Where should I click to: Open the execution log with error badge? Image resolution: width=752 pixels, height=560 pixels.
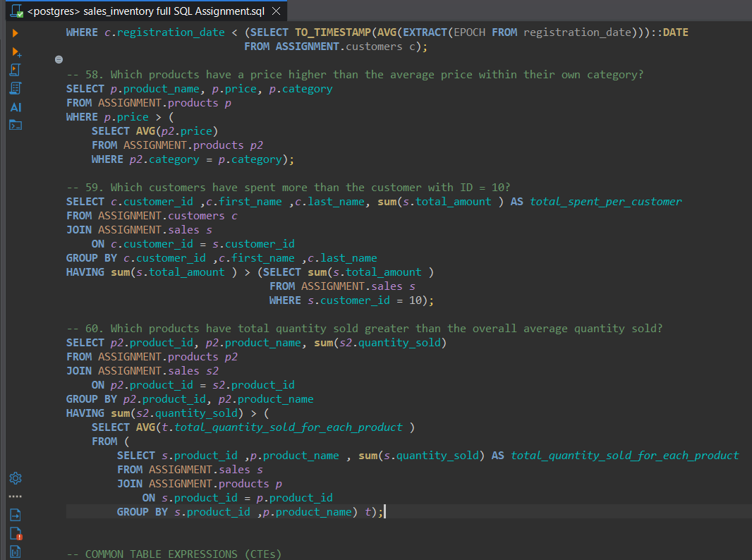pos(16,533)
